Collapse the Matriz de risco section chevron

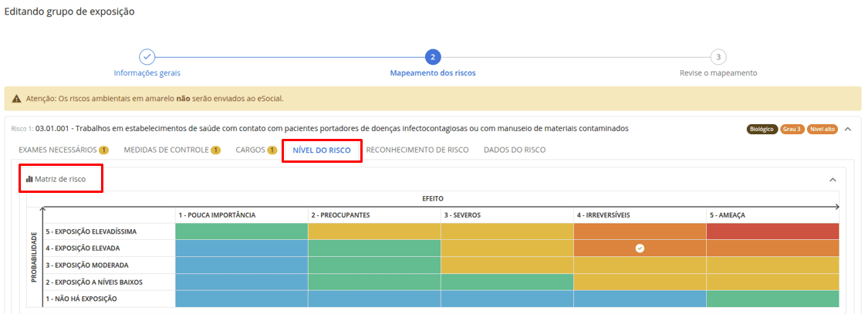coord(833,180)
